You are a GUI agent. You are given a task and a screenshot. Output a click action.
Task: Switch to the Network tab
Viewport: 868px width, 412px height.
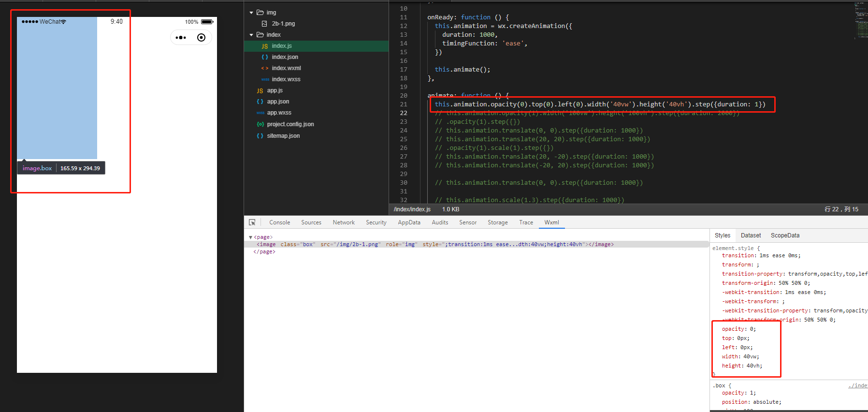(344, 222)
